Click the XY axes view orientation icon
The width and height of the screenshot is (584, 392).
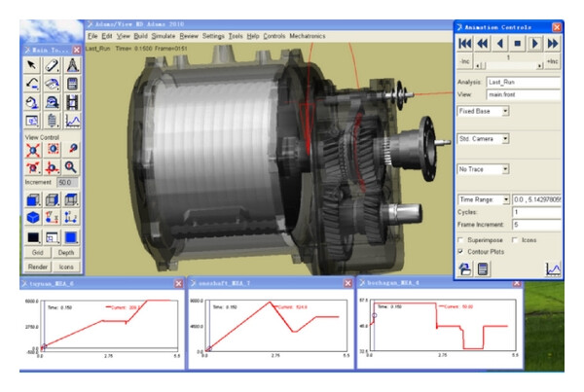53,217
